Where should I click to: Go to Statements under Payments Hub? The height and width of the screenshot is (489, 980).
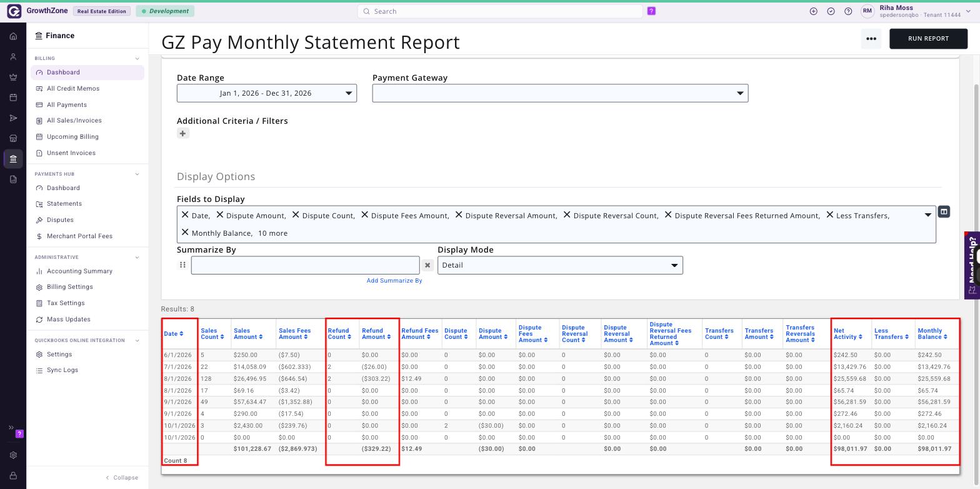[64, 204]
